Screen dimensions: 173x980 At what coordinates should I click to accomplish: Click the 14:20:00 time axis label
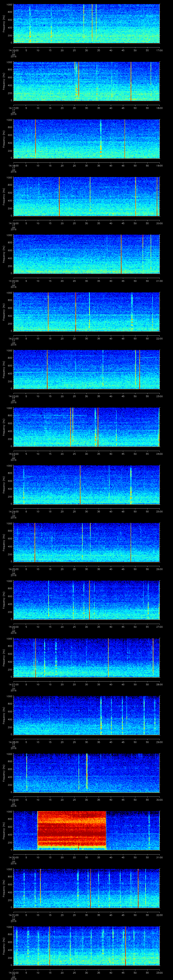(14, 281)
